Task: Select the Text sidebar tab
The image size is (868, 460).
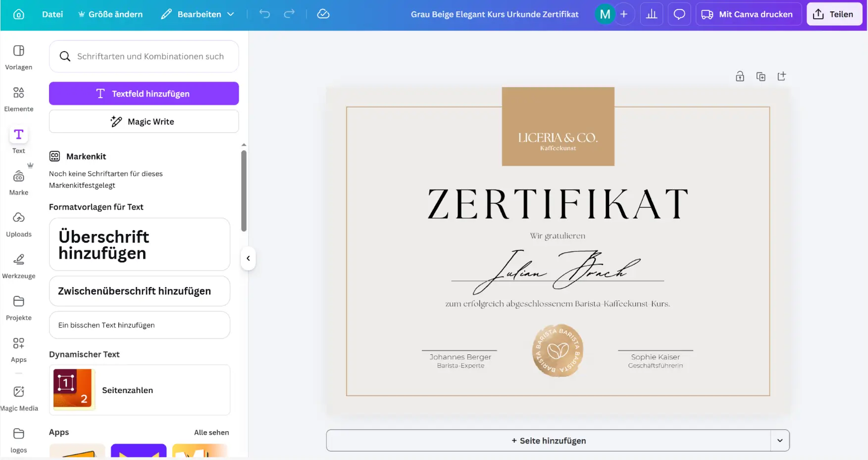Action: 19,141
